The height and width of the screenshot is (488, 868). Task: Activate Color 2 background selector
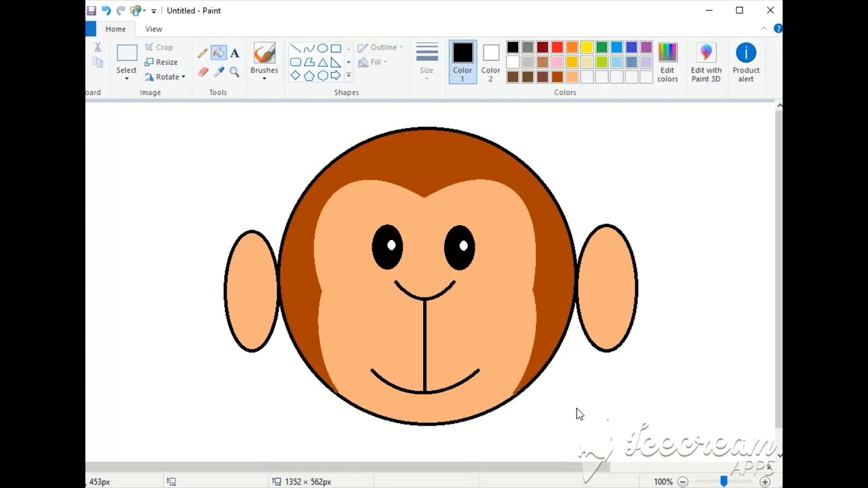coord(491,62)
